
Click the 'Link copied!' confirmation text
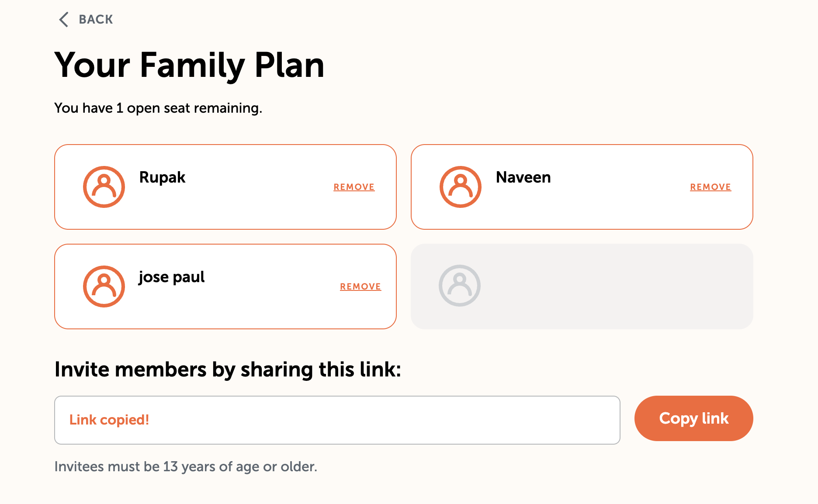coord(109,420)
